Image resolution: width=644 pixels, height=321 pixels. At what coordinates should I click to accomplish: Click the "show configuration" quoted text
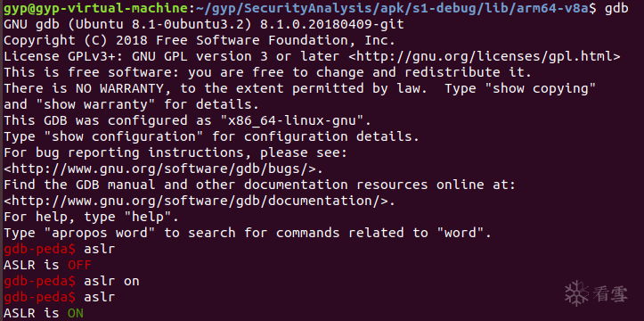coord(124,136)
